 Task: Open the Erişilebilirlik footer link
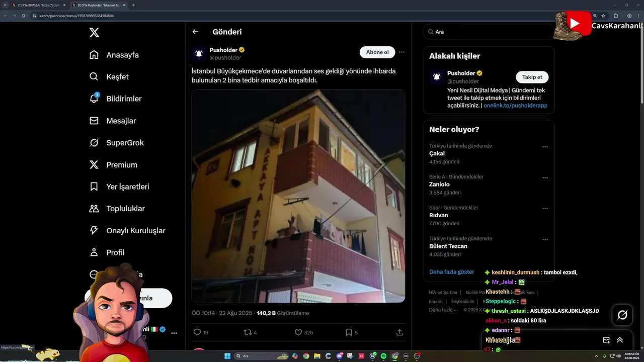(x=462, y=301)
